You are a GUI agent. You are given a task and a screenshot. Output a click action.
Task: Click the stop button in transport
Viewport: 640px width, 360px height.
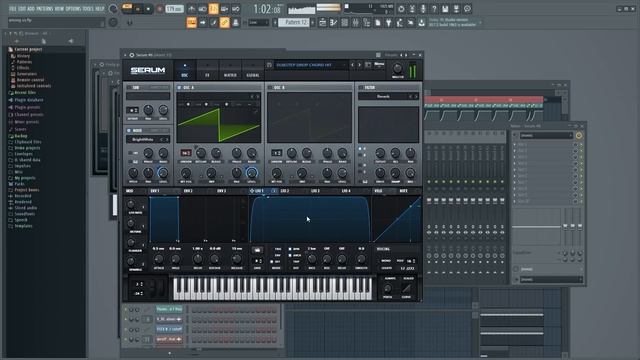pos(148,9)
